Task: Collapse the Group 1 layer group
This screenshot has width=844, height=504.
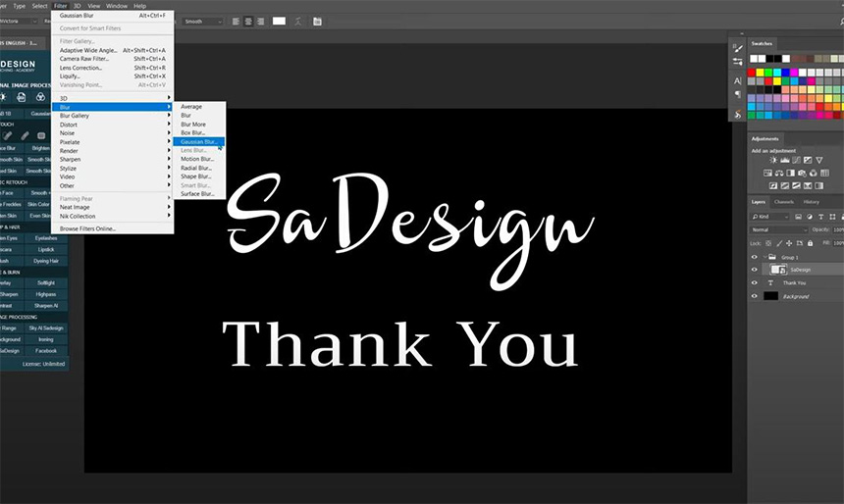Action: click(x=765, y=257)
